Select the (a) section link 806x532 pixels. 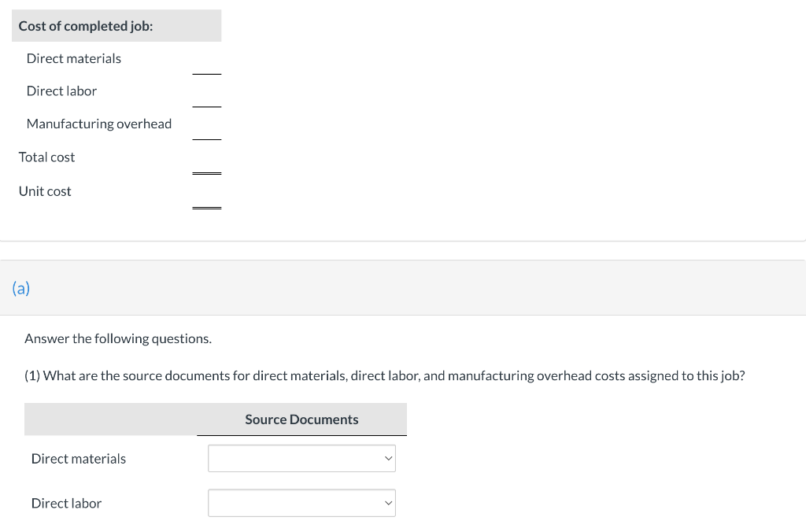pos(21,287)
